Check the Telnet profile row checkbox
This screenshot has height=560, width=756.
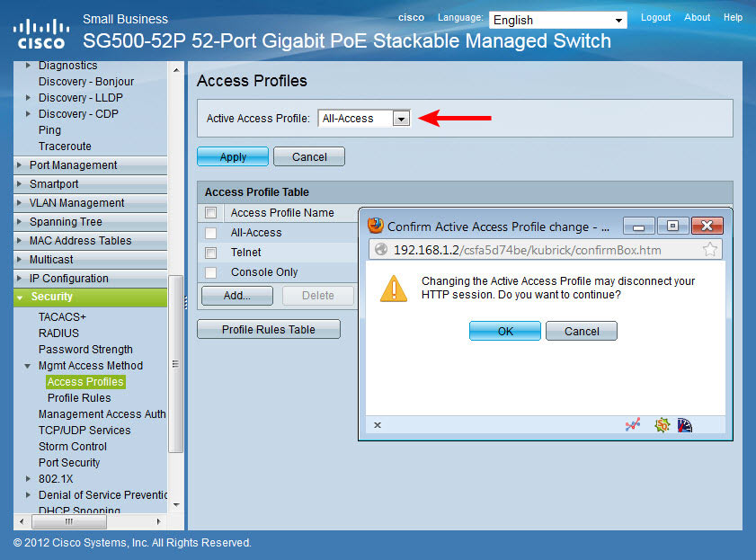tap(210, 253)
